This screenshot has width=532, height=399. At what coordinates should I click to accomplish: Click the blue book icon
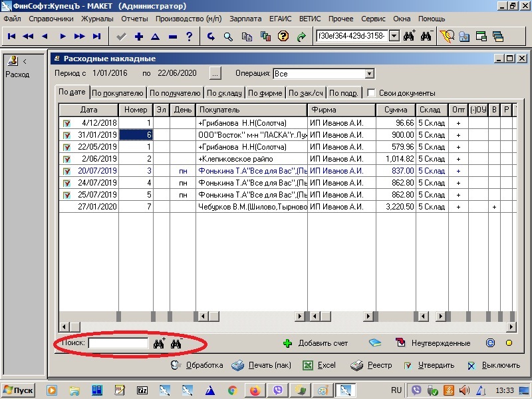tap(375, 342)
